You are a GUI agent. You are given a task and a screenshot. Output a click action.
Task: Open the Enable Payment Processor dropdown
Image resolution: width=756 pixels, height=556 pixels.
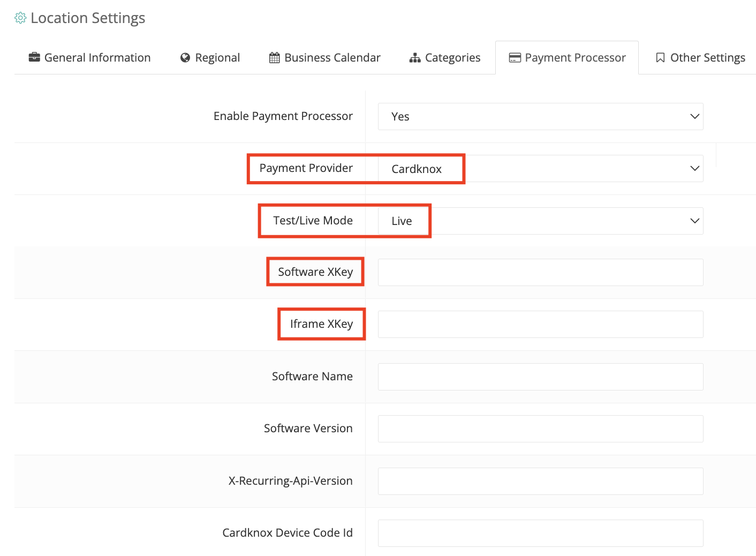[541, 117]
